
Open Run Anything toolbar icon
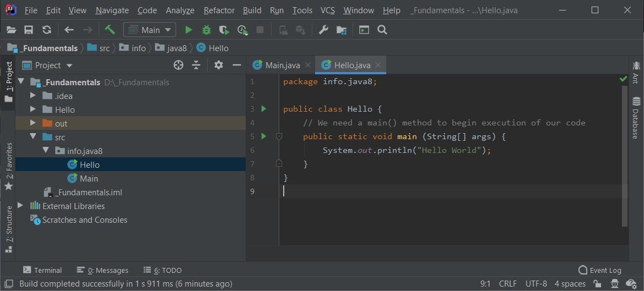click(x=364, y=30)
